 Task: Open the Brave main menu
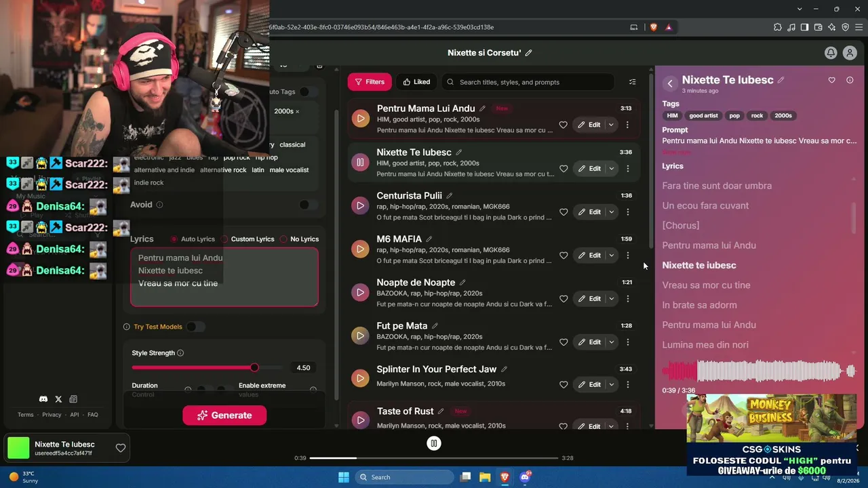[858, 27]
